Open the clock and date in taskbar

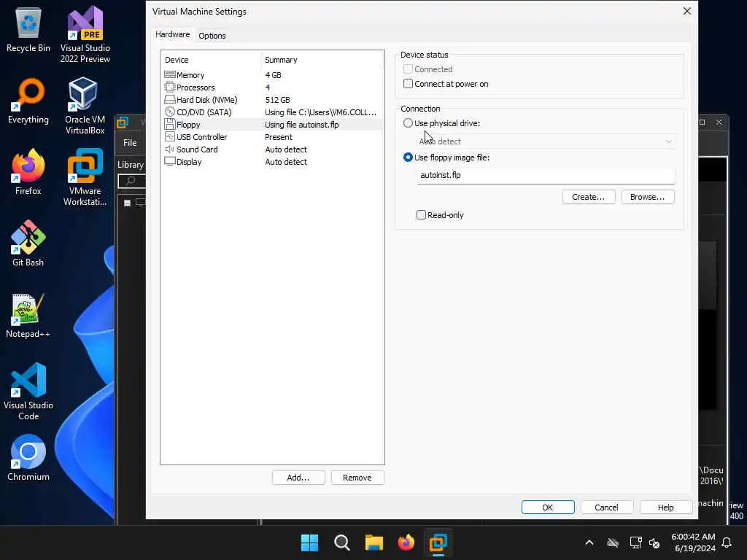694,542
